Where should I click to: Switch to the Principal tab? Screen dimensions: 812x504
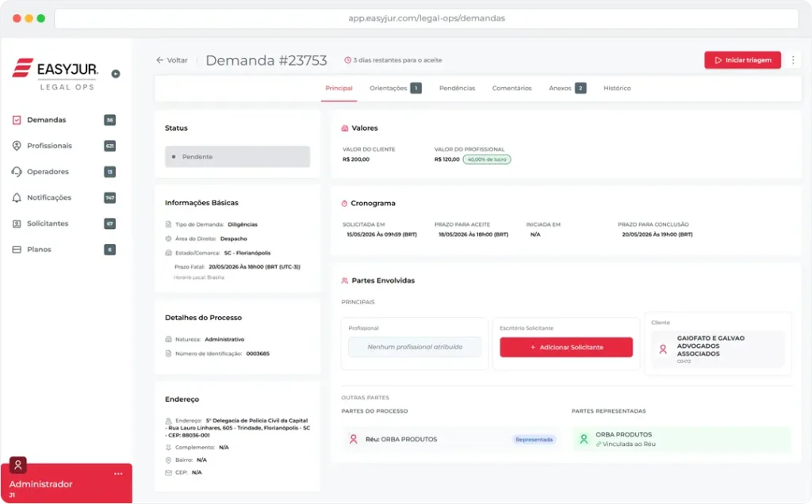coord(339,89)
